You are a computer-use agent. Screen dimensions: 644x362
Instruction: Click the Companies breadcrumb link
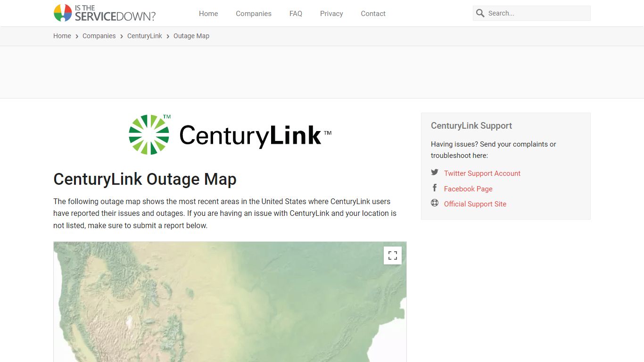click(99, 36)
